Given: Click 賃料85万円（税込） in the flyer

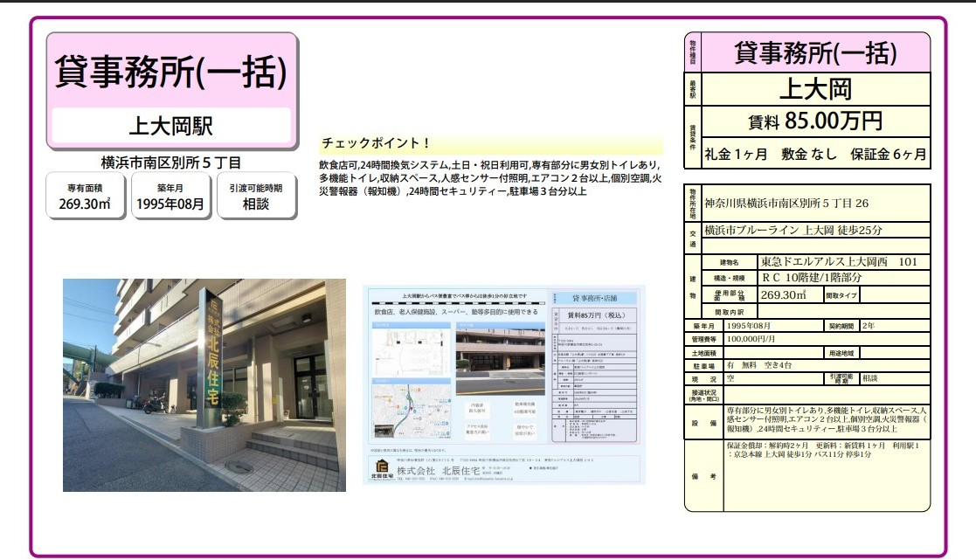Looking at the screenshot, I should 596,315.
